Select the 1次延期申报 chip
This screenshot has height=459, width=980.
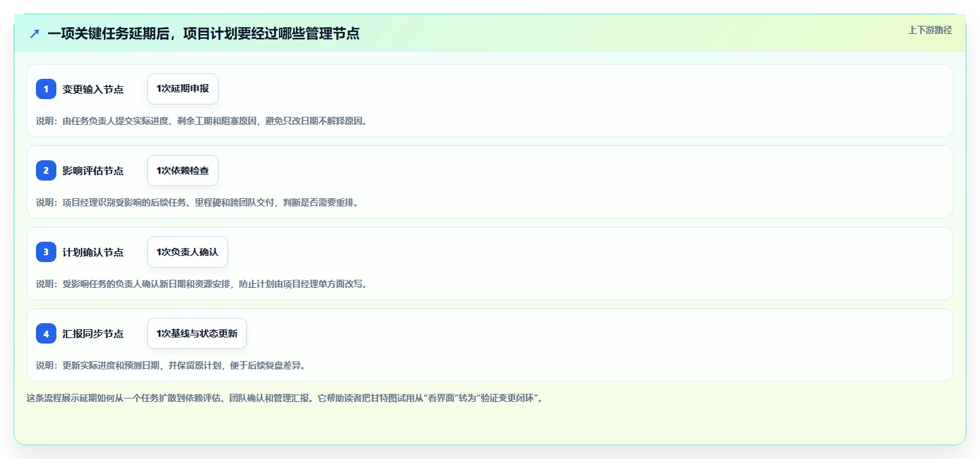(183, 89)
